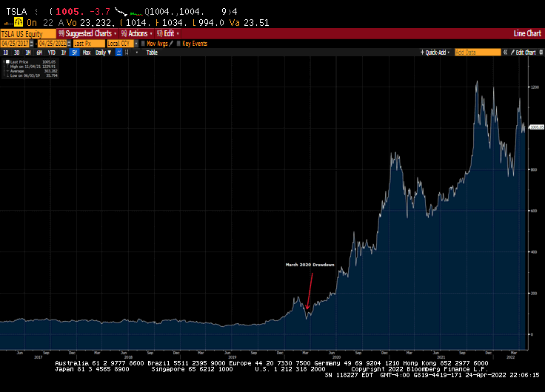Click the small bar icon before the yellow icon

click(x=8, y=24)
